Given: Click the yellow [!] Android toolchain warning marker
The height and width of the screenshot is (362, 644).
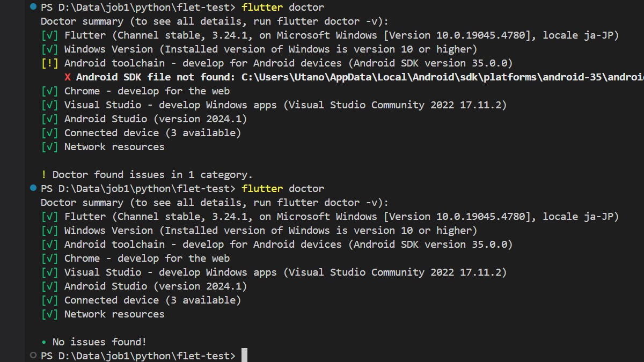Looking at the screenshot, I should tap(50, 63).
